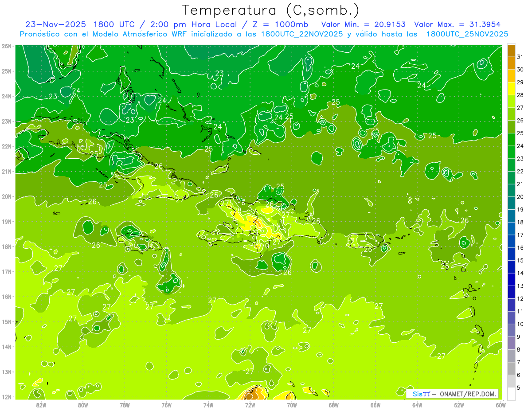Click the '24N' latitude axis label
The width and height of the screenshot is (532, 411).
[7, 96]
